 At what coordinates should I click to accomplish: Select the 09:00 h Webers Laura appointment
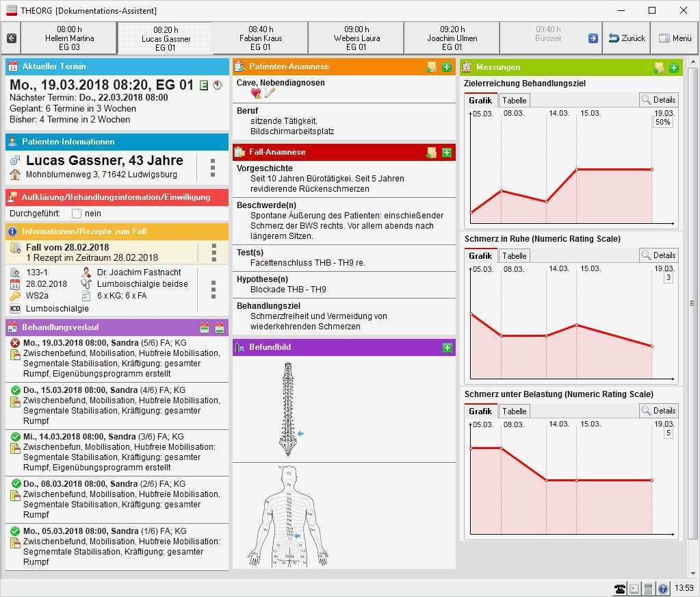click(x=357, y=38)
